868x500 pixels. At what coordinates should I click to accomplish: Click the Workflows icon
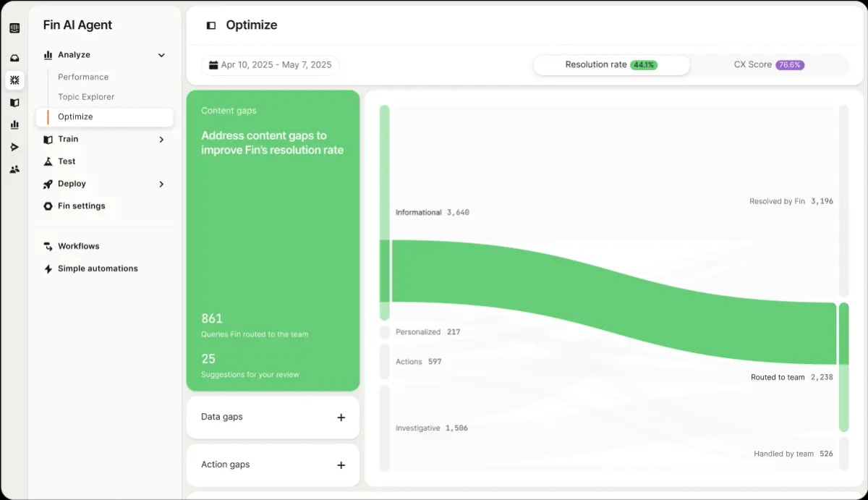(x=48, y=246)
